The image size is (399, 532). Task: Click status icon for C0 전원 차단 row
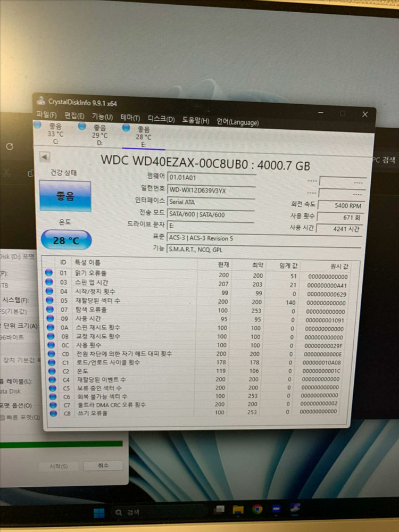coord(51,354)
